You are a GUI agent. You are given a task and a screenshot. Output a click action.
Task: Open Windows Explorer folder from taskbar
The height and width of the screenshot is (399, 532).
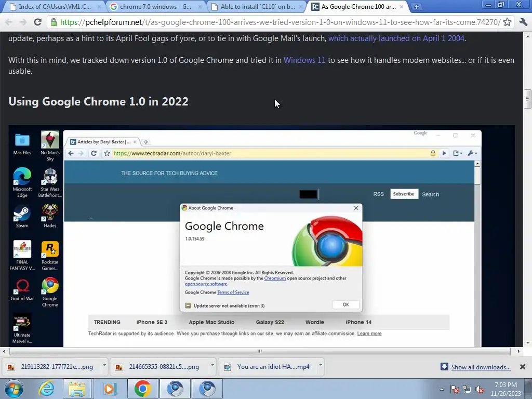click(x=77, y=389)
